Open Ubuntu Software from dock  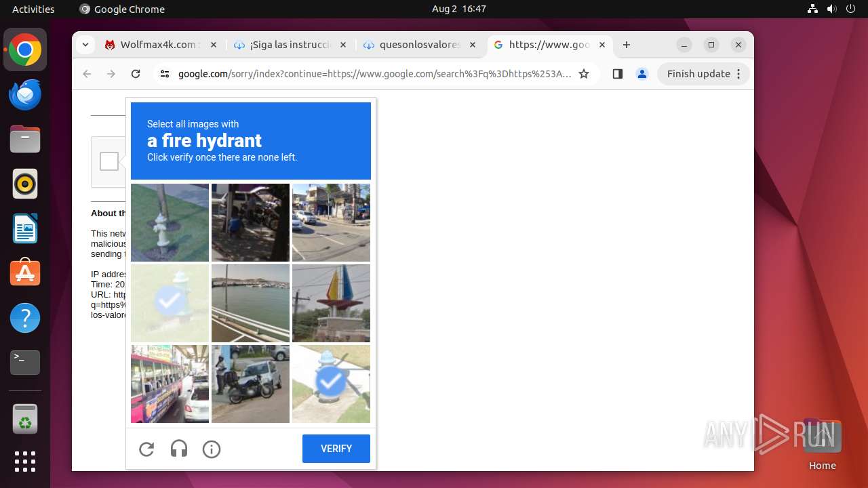click(x=25, y=273)
